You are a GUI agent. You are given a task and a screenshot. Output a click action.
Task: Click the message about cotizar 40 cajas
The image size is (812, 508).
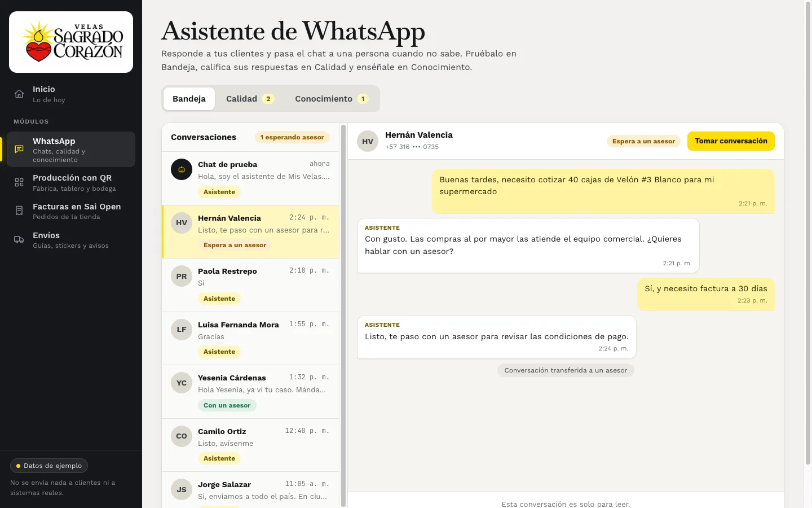coord(603,191)
